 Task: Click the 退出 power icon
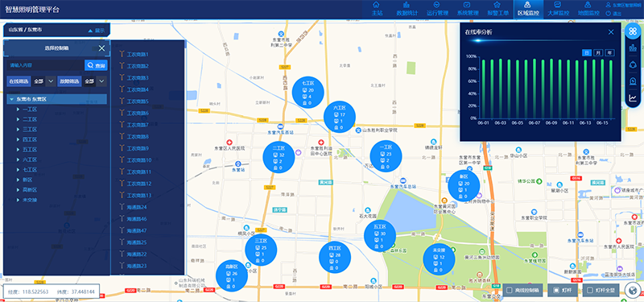pos(609,14)
